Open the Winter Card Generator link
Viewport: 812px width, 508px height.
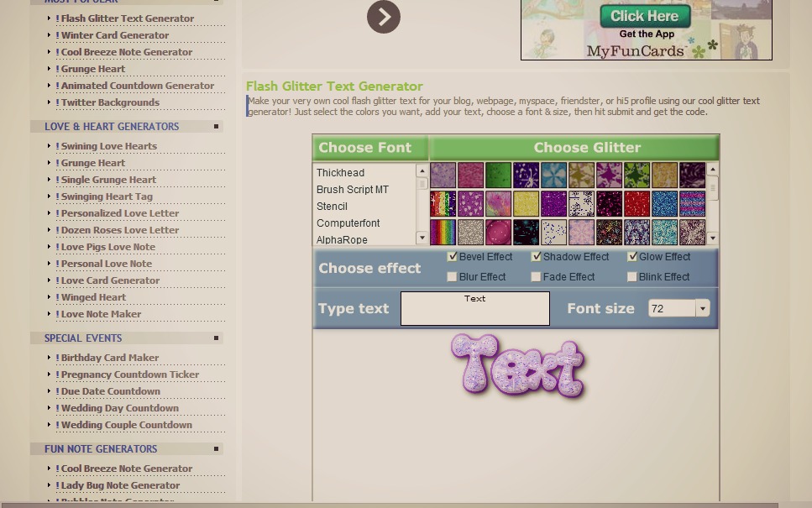114,35
